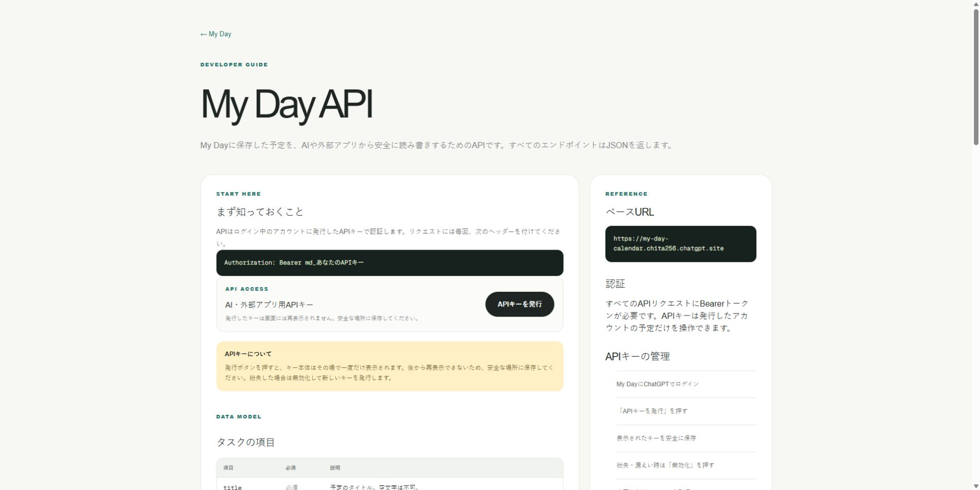980x490 pixels.
Task: Click the 'DATA MODEL' section label
Action: tap(239, 416)
